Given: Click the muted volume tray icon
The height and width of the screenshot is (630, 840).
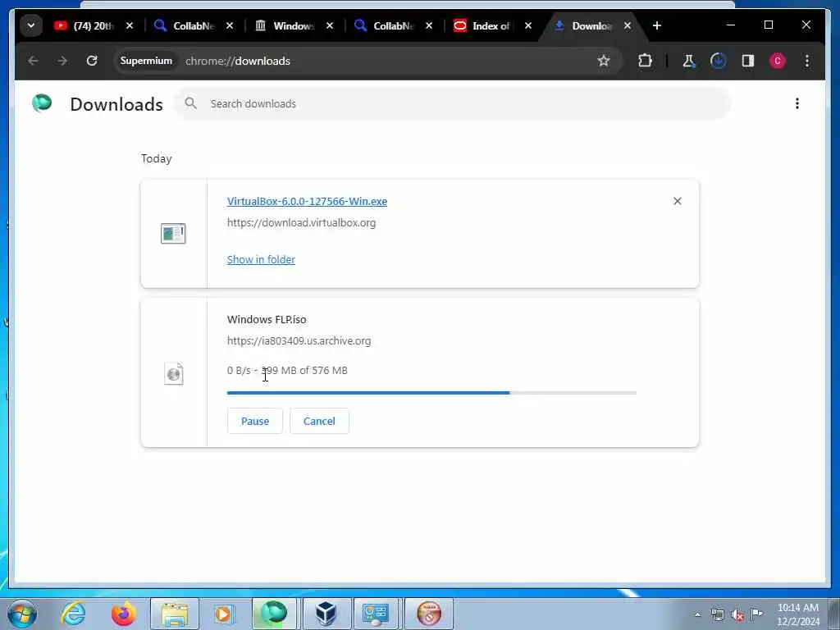Looking at the screenshot, I should coord(737,615).
